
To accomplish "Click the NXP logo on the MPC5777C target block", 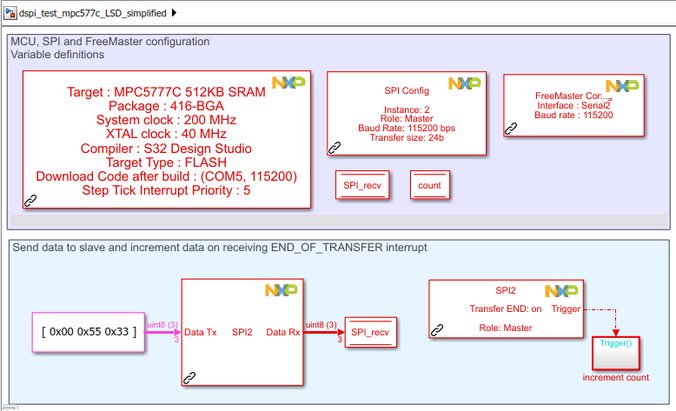I will pyautogui.click(x=288, y=82).
